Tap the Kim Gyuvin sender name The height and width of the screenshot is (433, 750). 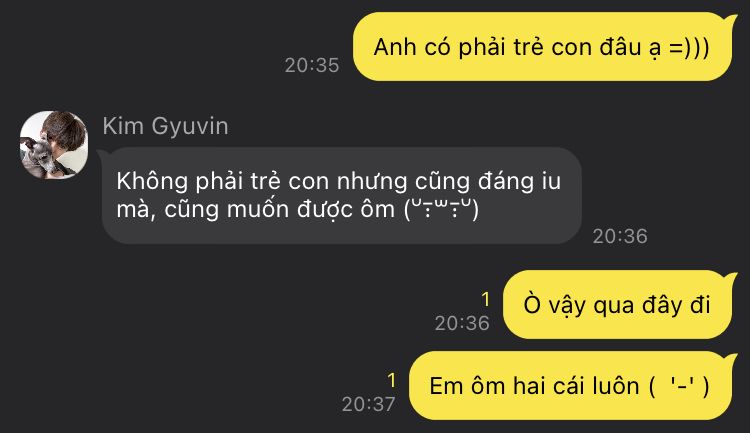coord(165,126)
